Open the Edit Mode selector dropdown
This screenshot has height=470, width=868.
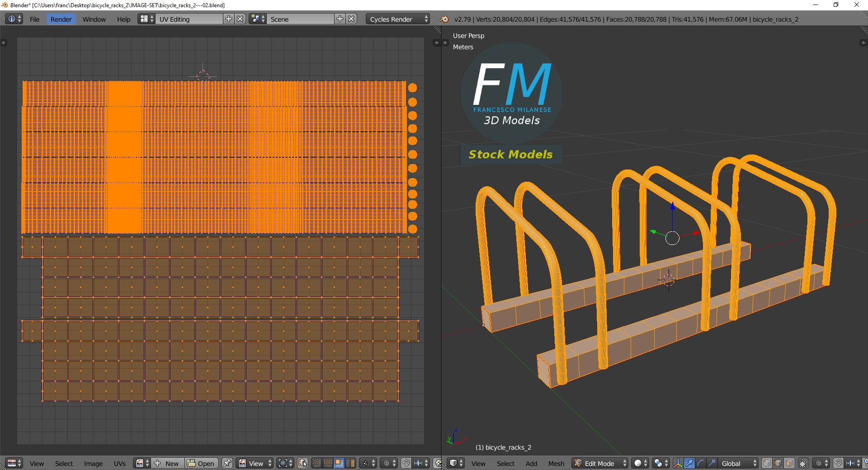pos(600,463)
